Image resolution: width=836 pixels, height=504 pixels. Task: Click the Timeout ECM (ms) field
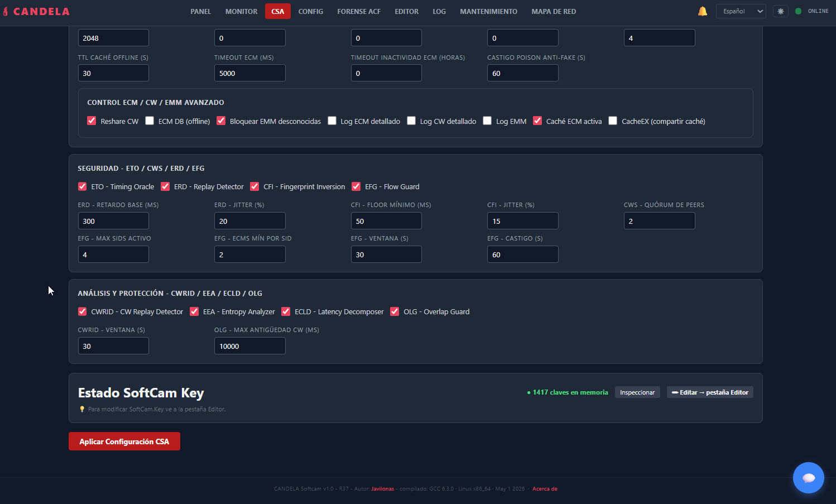[x=250, y=73]
